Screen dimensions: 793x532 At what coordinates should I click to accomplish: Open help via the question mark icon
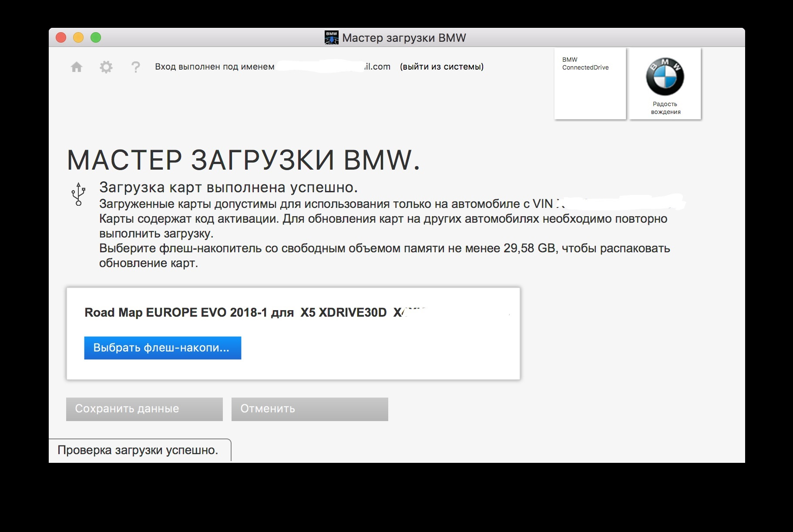pos(135,67)
